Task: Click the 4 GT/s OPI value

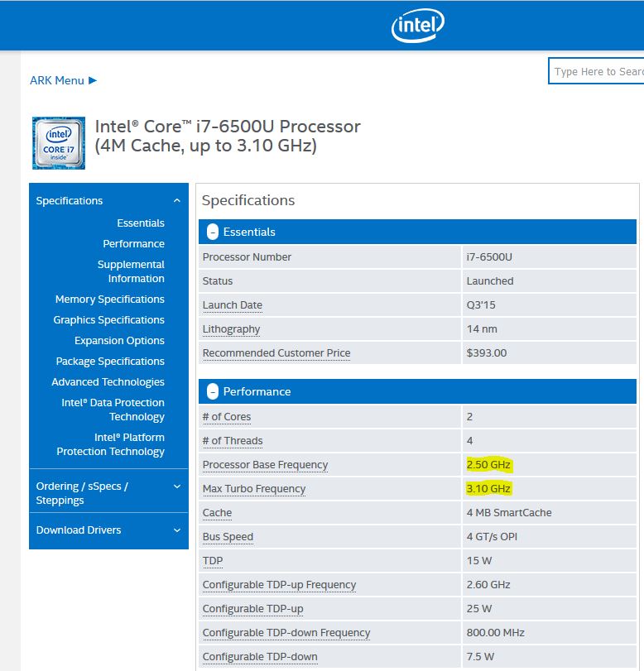Action: click(x=492, y=537)
